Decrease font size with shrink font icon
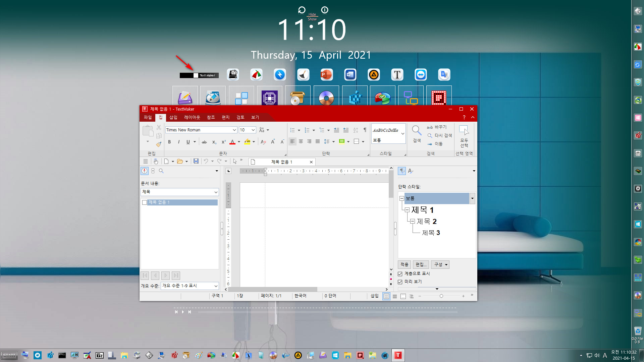 (282, 142)
